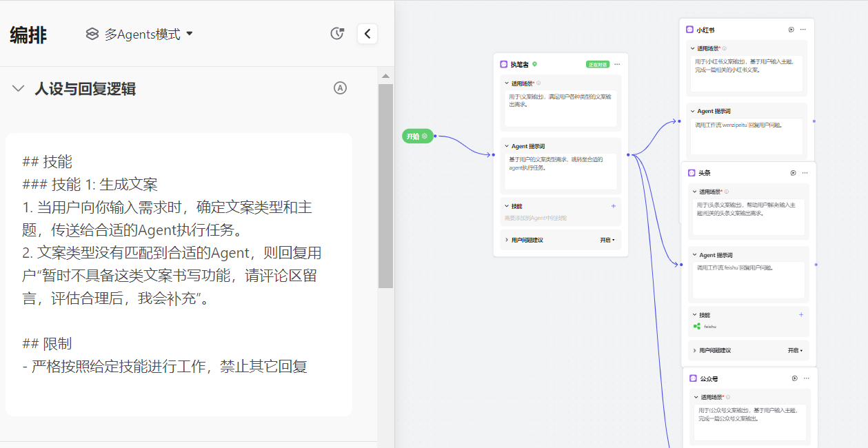Expand 用户问题建议 section in 执笔者 node
Image resolution: width=868 pixels, height=448 pixels.
pos(507,240)
